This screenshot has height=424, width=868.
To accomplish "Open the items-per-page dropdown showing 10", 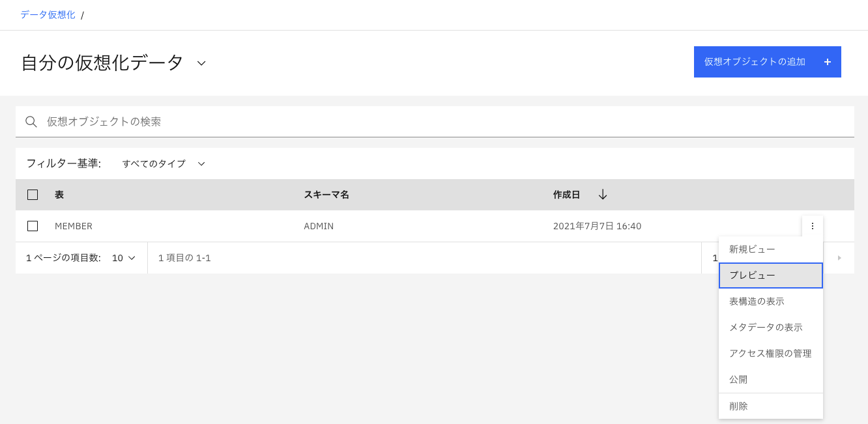I will (124, 258).
